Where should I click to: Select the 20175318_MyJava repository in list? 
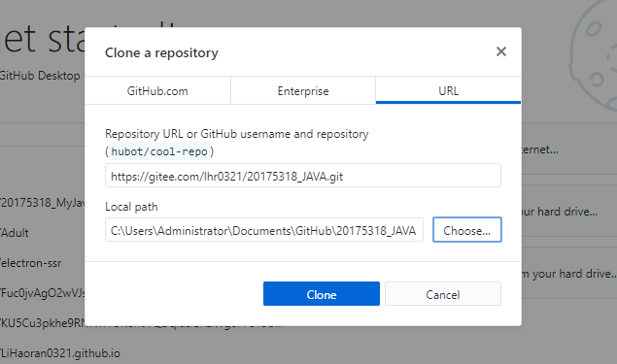click(43, 203)
